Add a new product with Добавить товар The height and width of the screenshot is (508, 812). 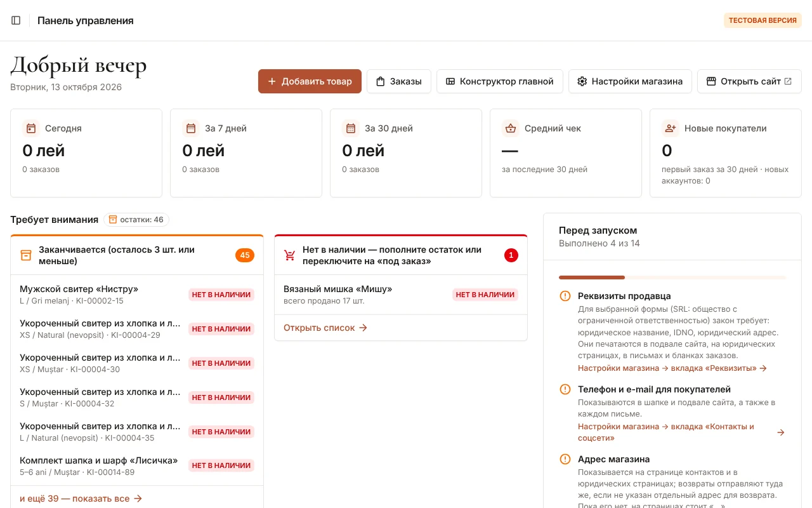click(310, 81)
